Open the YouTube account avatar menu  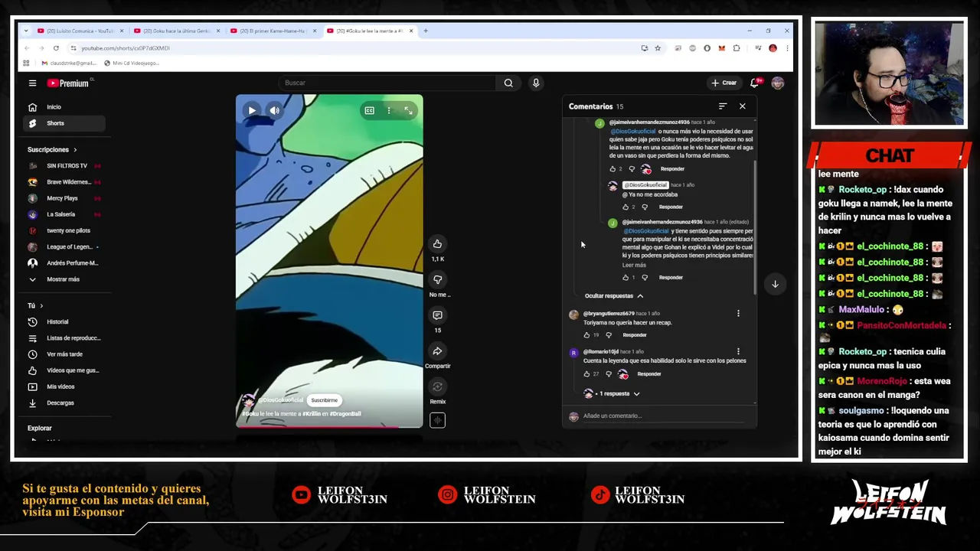pyautogui.click(x=778, y=83)
